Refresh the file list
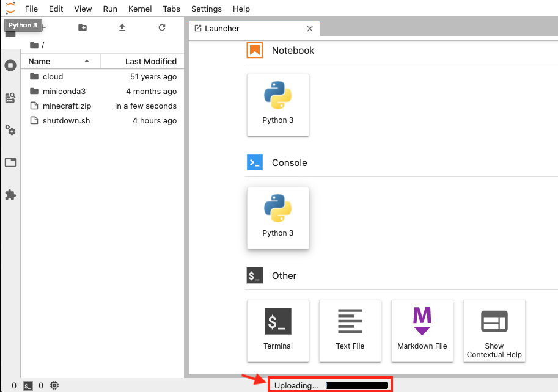 click(162, 27)
